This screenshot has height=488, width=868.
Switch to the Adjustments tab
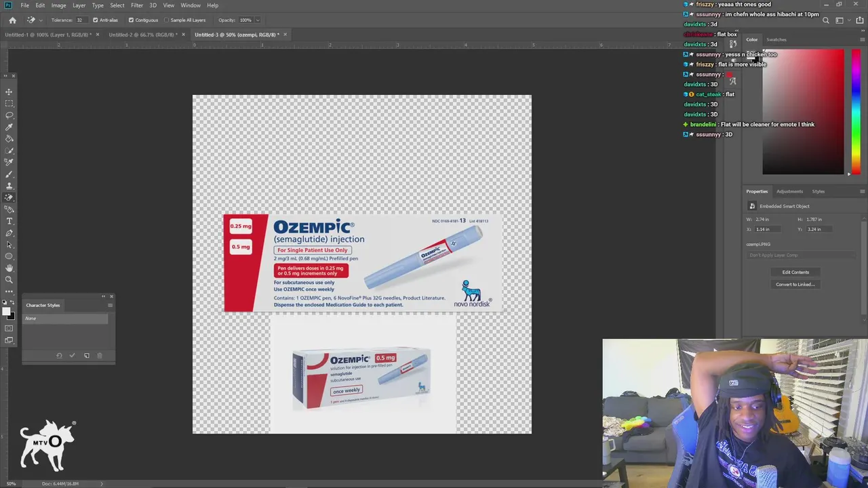(x=789, y=192)
